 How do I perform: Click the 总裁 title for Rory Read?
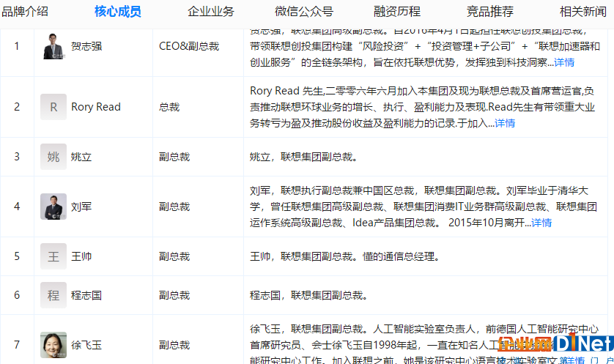point(169,107)
